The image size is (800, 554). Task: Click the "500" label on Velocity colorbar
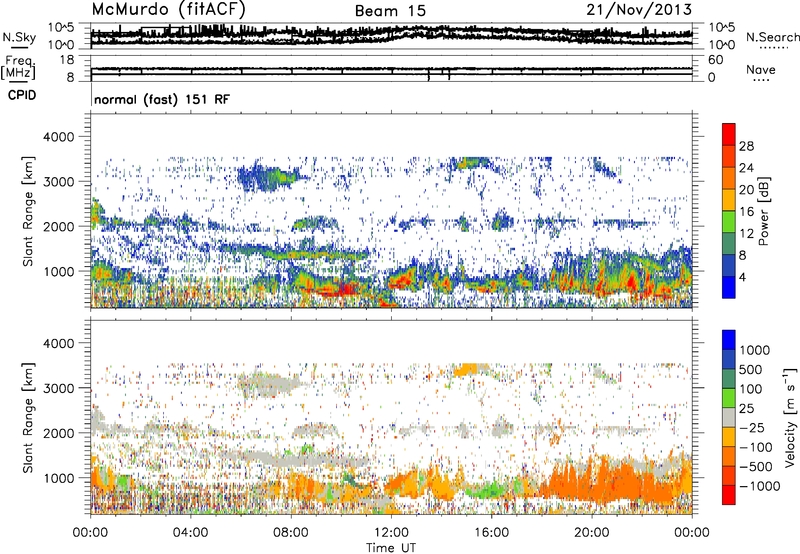click(x=750, y=369)
